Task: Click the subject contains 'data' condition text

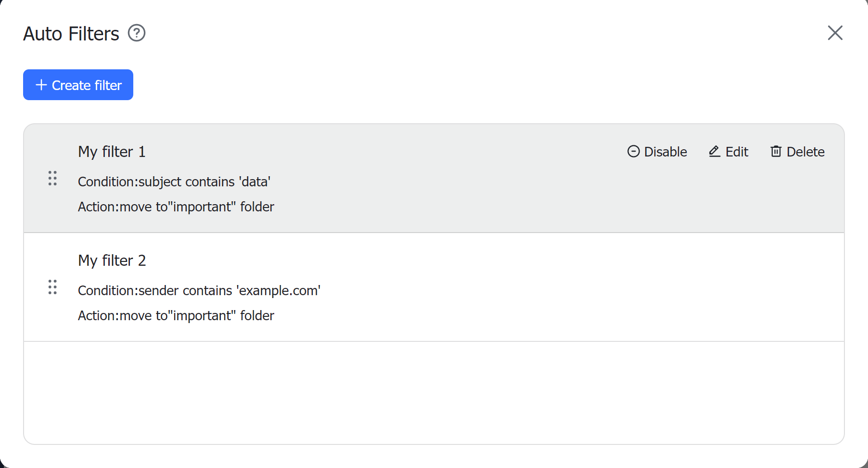Action: (174, 182)
